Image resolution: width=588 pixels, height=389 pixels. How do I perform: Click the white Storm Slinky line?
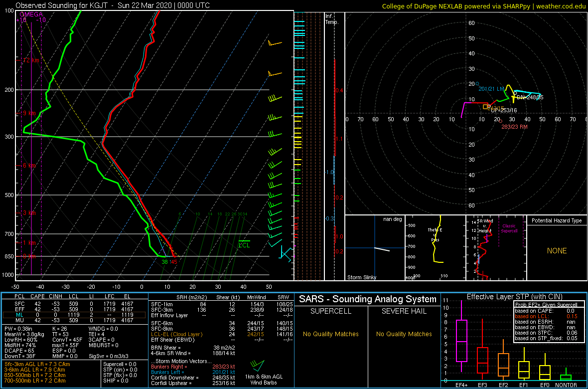tap(382, 249)
